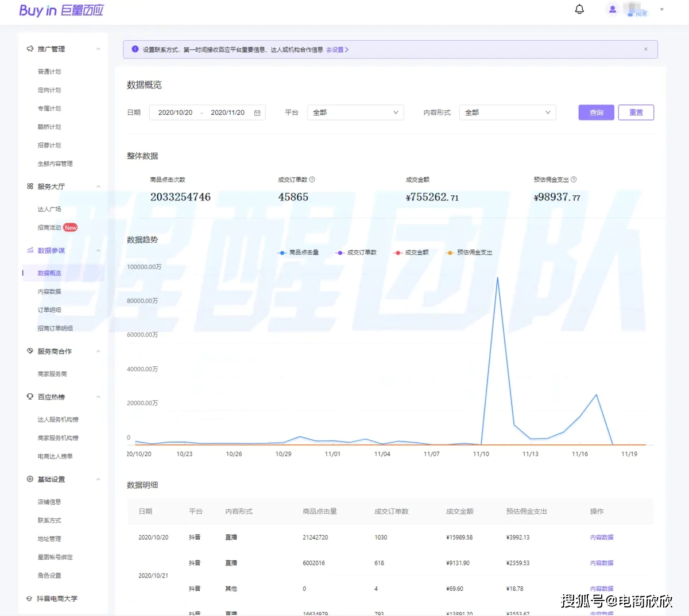Open the 内容形式 dropdown
Screen dimensions: 689x616
click(x=508, y=113)
